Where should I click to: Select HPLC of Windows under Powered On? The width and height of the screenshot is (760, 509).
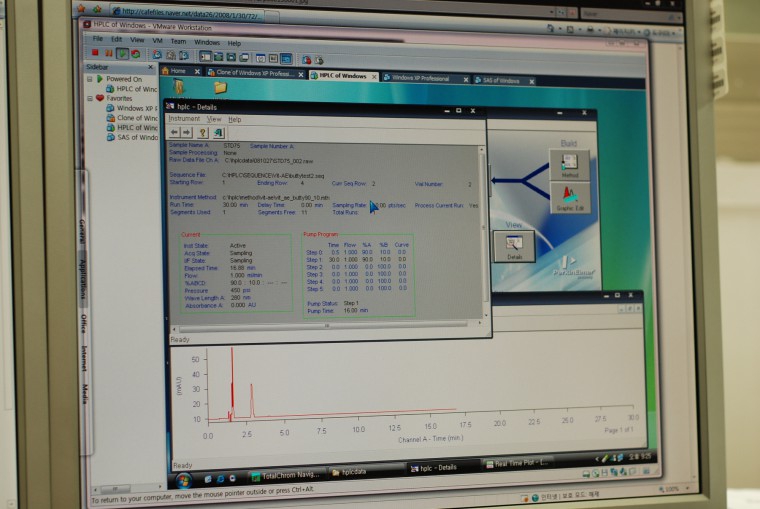click(x=131, y=89)
